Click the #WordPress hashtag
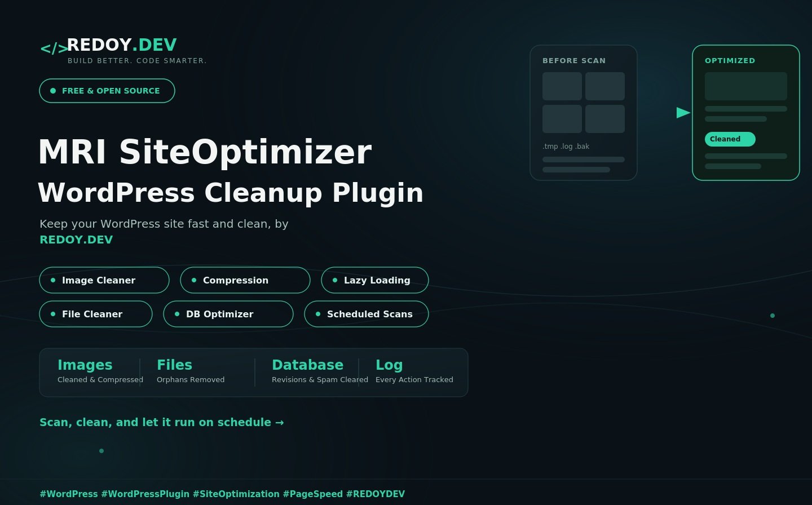Image resolution: width=812 pixels, height=505 pixels. 69,494
